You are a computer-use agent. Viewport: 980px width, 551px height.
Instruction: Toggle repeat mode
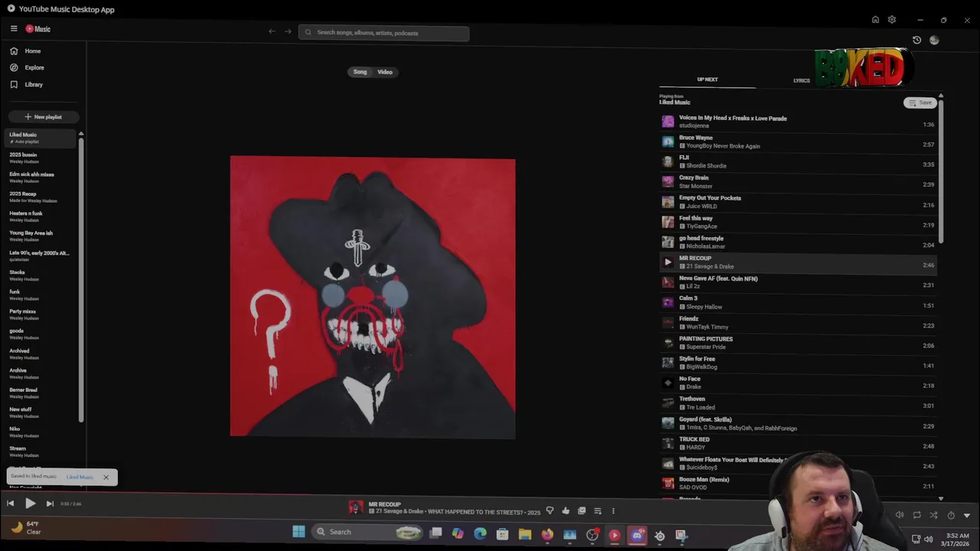pos(916,515)
